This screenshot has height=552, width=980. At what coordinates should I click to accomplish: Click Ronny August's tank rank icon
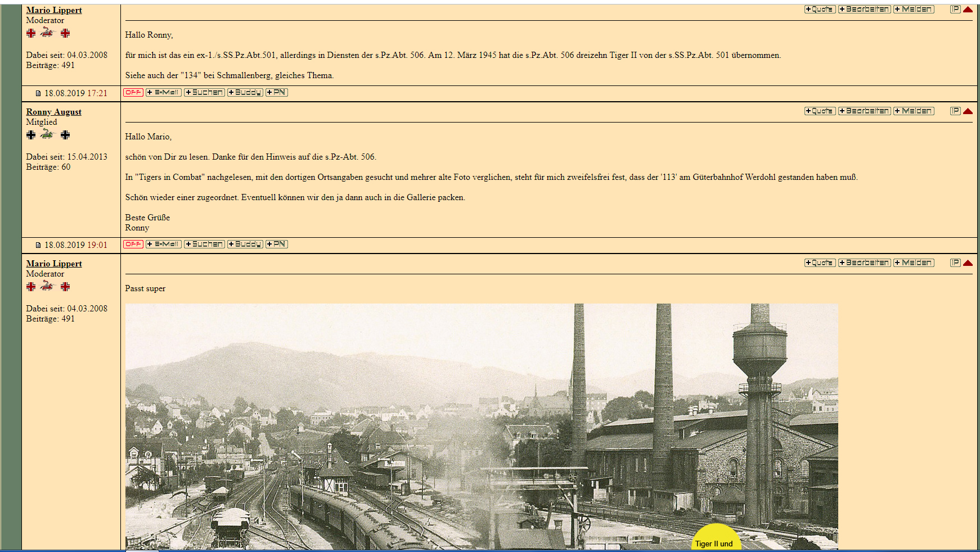pyautogui.click(x=47, y=134)
